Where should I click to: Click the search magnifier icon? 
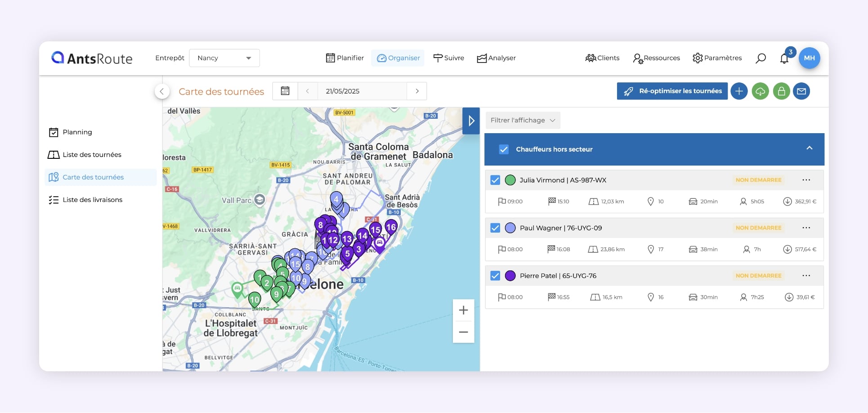tap(761, 58)
